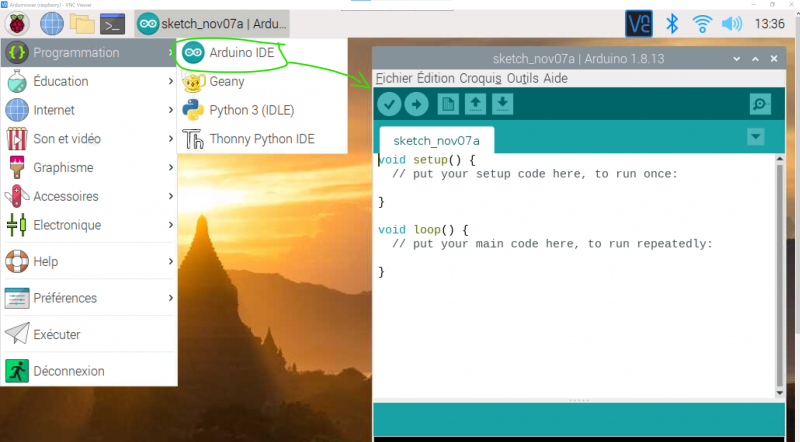
Task: Open the Graphisme menu category
Action: tap(89, 167)
